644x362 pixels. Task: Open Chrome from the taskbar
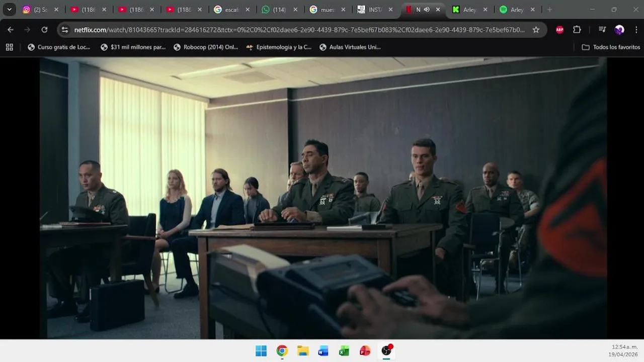[282, 351]
